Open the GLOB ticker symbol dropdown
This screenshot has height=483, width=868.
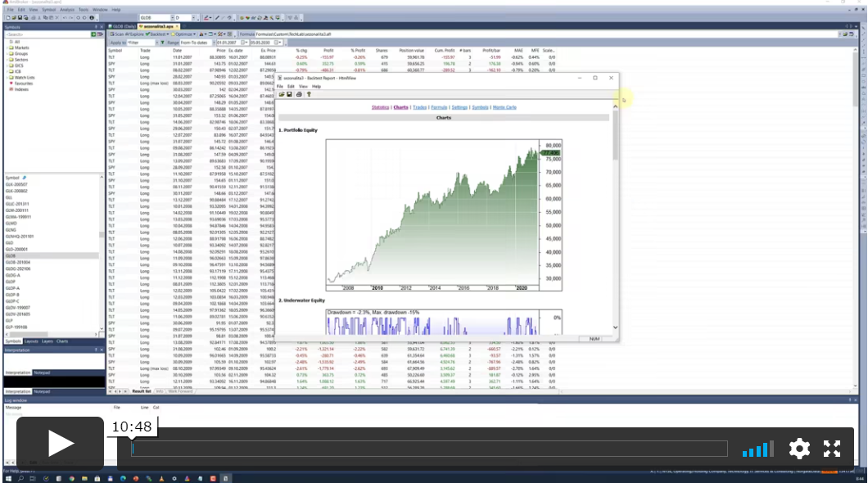pyautogui.click(x=172, y=18)
